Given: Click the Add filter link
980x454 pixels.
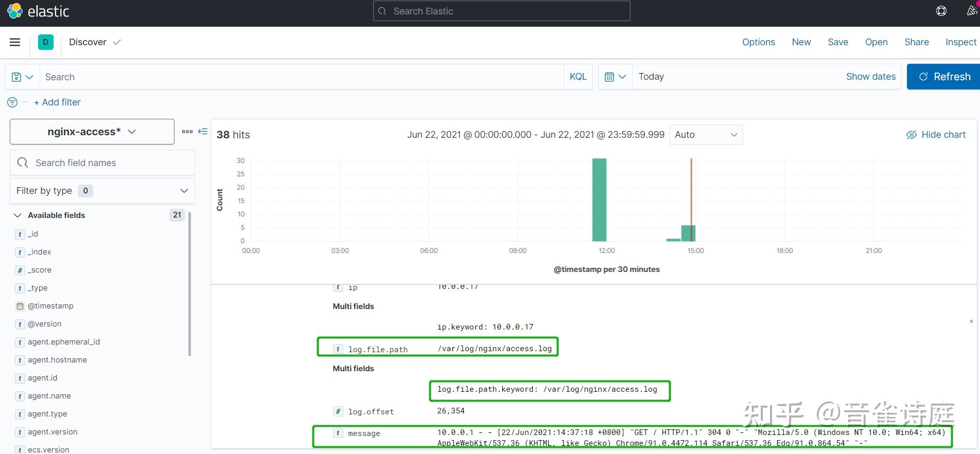Looking at the screenshot, I should (57, 102).
